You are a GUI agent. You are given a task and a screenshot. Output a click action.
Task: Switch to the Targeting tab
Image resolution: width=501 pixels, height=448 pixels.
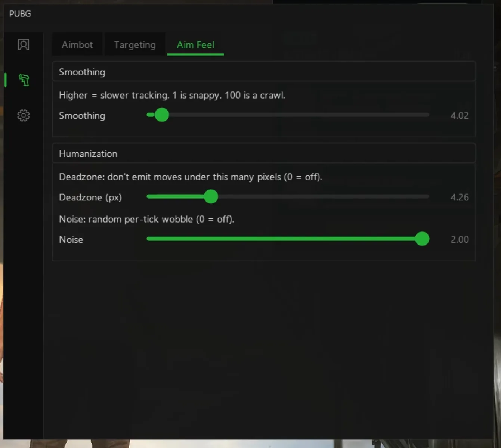[135, 45]
